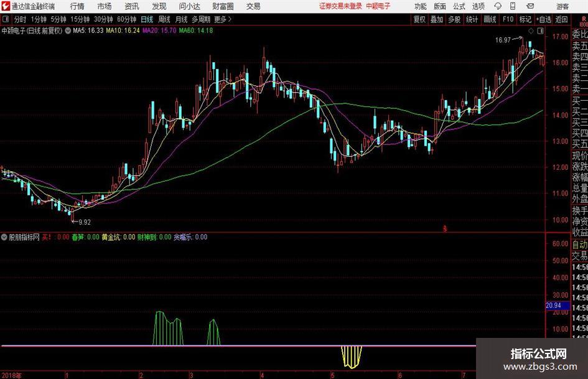Add stock with +自选 button
Image resolution: width=588 pixels, height=379 pixels.
point(544,19)
